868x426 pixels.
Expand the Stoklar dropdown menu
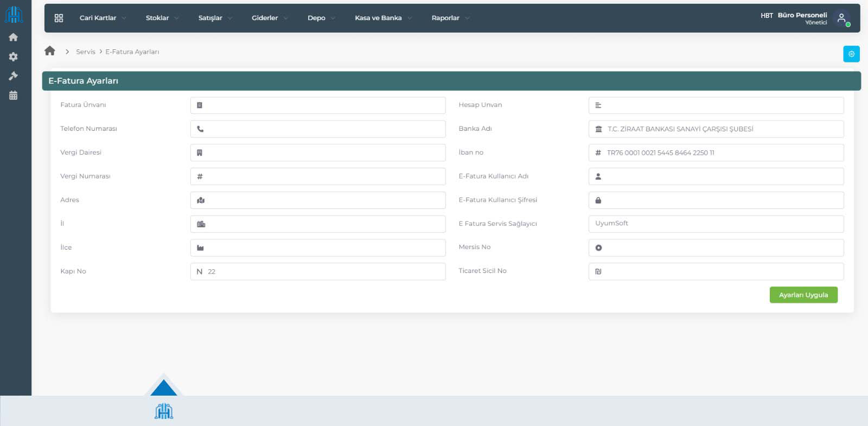tap(162, 18)
